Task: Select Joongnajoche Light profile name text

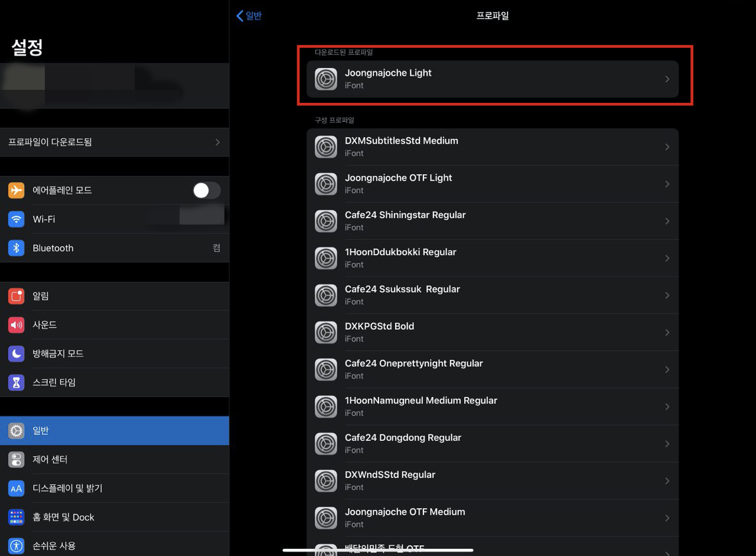Action: pyautogui.click(x=388, y=73)
